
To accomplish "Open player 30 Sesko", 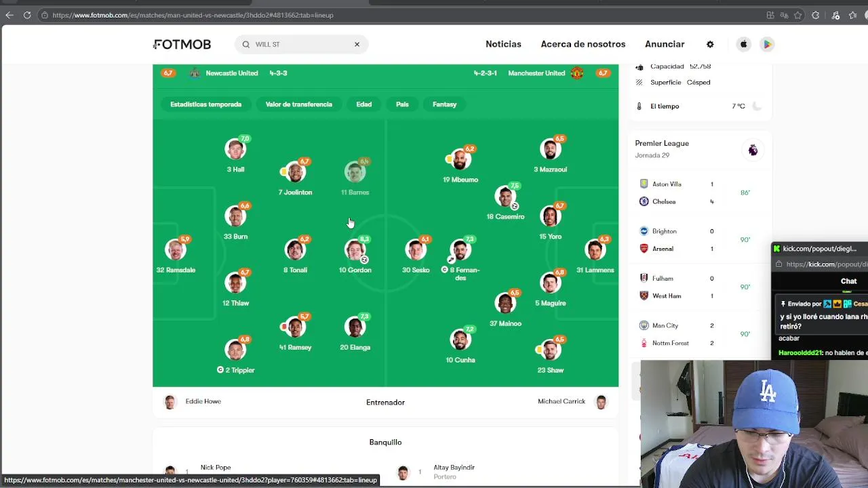I will [416, 255].
